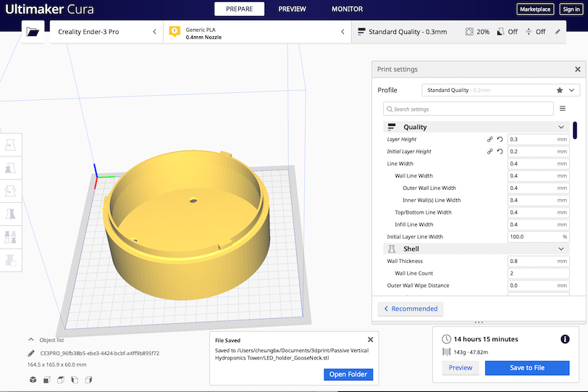Click the Recommended button
This screenshot has height=392, width=588.
411,309
